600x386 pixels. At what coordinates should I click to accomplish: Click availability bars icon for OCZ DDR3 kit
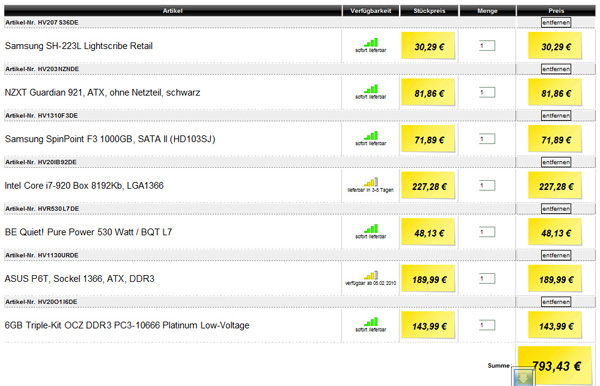371,322
